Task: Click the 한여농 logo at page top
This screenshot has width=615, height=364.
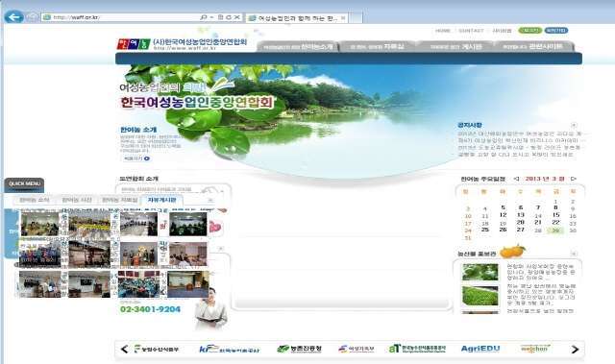Action: click(x=134, y=44)
